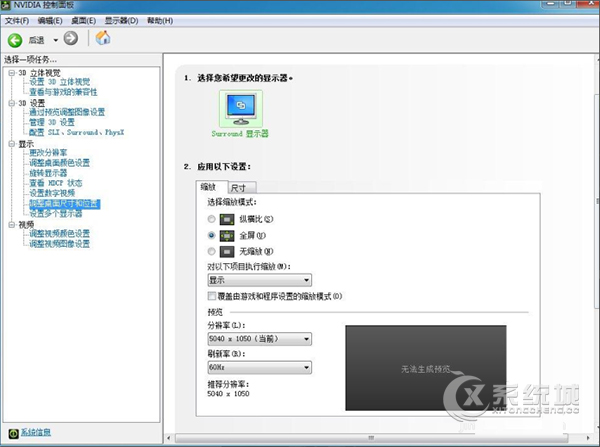Image resolution: width=600 pixels, height=447 pixels.
Task: Click the horizontal scrollbar left arrow
Action: tap(169, 437)
